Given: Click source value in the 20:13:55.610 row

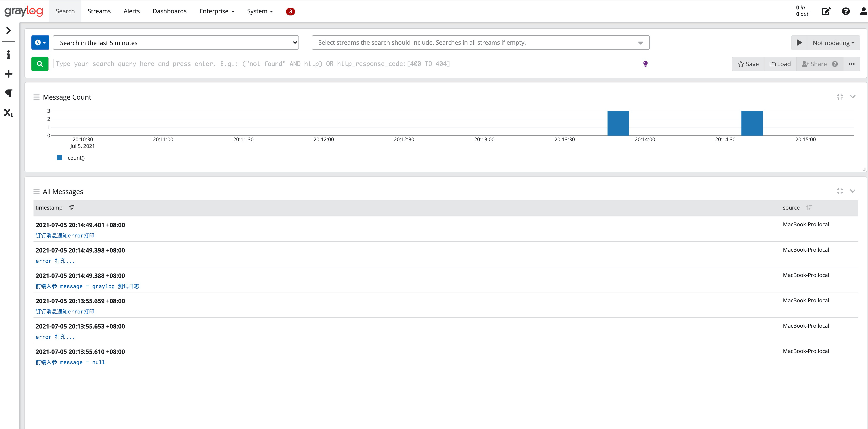Looking at the screenshot, I should coord(806,351).
